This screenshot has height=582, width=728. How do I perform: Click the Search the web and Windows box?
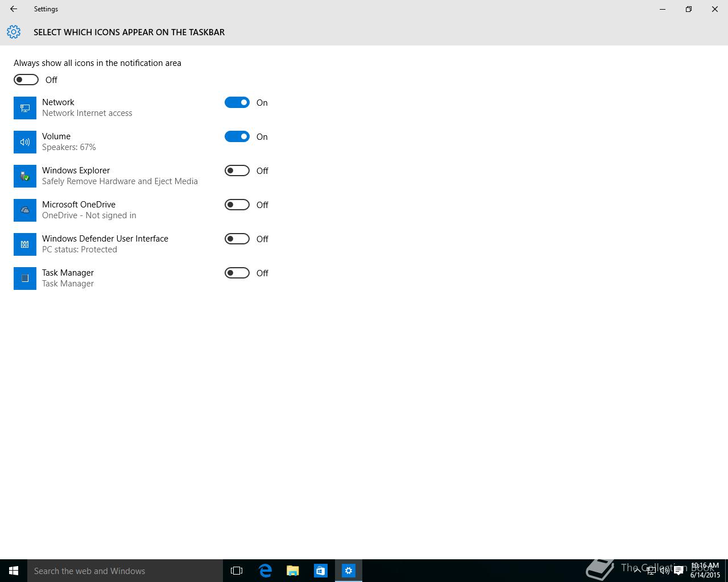[125, 571]
